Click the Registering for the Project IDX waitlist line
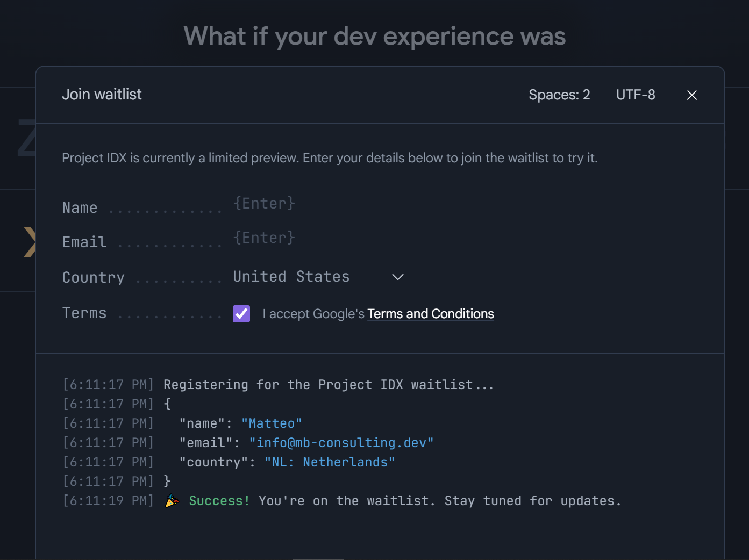The width and height of the screenshot is (749, 560). 329,385
